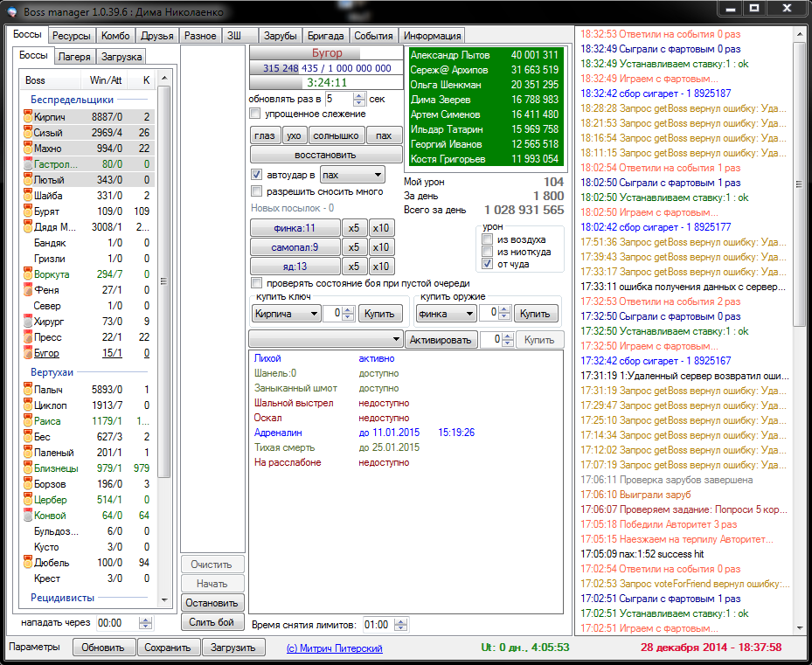Click x10 button next to самопал:9

pos(380,247)
